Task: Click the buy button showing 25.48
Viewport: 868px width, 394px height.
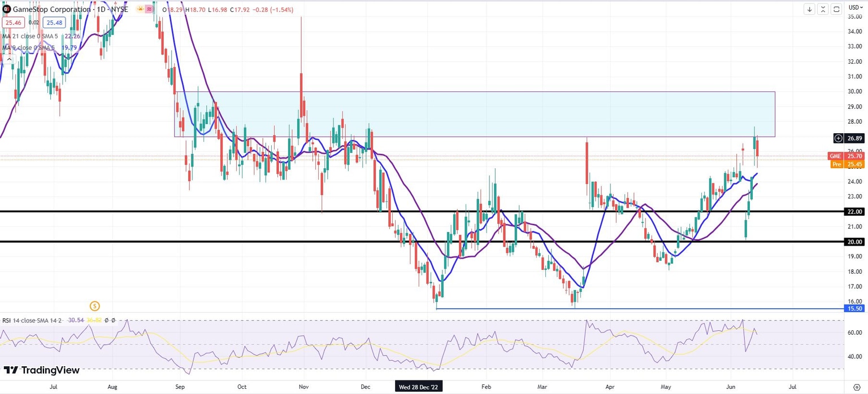Action: 54,23
